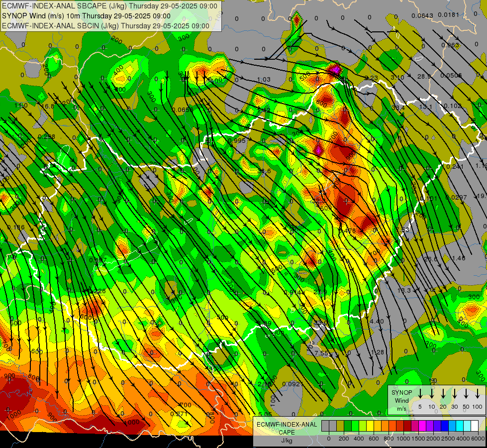Click the SBCIN title line at top
Image resolution: width=487 pixels, height=448 pixels.
point(105,26)
